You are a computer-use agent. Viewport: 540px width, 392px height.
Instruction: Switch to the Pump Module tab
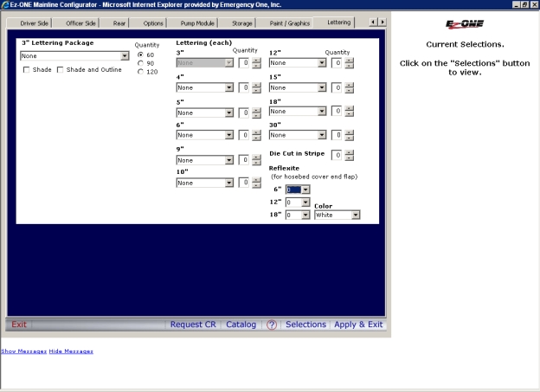click(197, 23)
